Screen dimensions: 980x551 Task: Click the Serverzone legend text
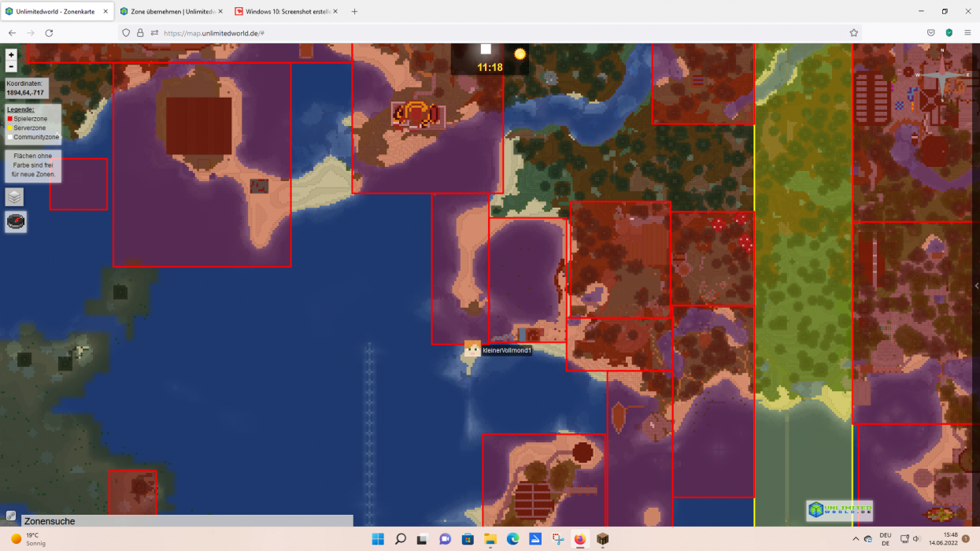[x=30, y=128]
